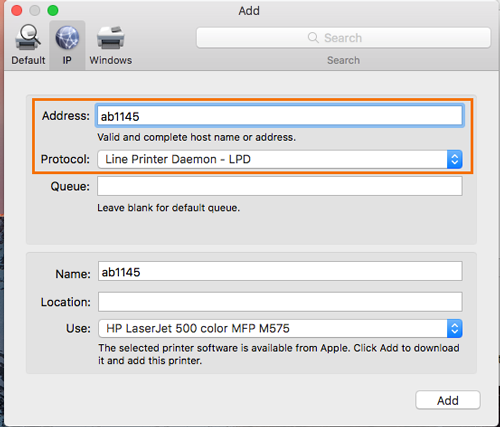Switch to the Windows tab label

point(111,60)
